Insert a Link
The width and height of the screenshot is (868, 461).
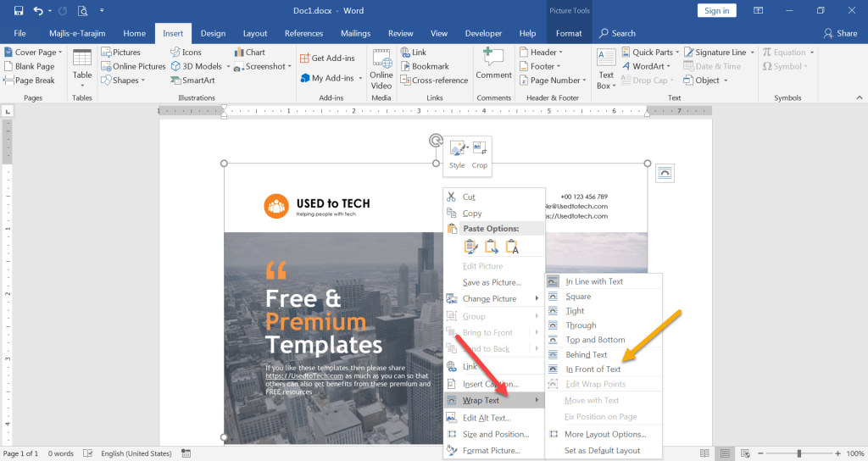click(x=414, y=52)
